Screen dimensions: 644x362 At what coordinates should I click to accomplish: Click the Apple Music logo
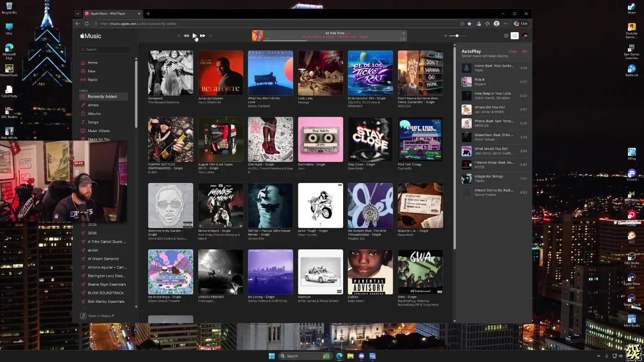click(91, 36)
